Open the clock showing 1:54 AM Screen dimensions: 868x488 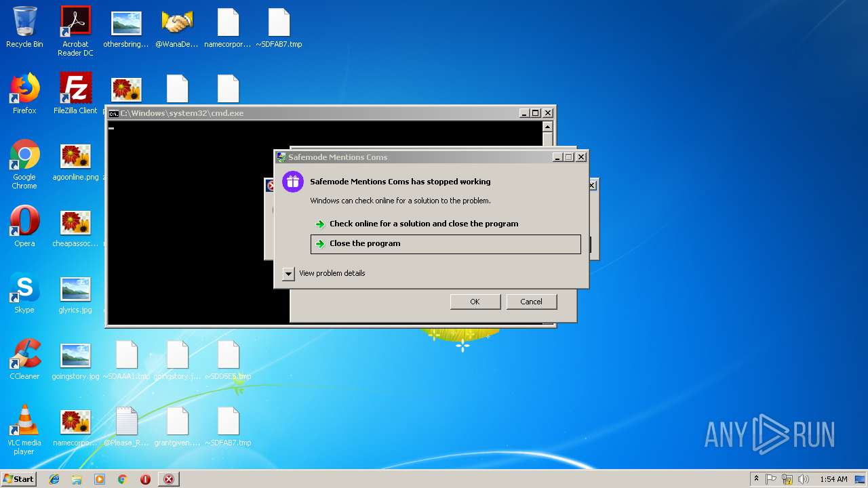[833, 479]
